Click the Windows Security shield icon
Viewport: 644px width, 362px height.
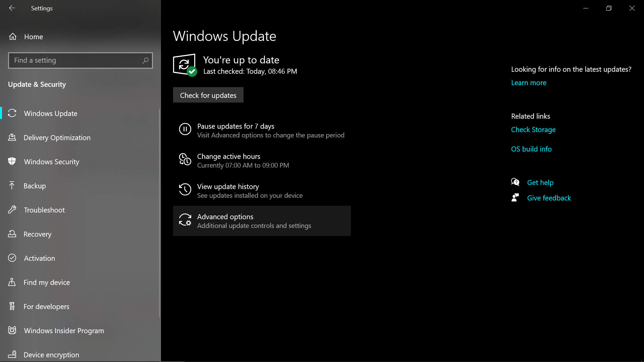point(12,162)
